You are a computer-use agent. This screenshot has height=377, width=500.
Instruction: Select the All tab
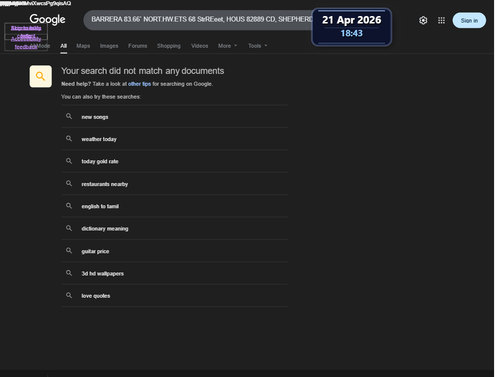coord(63,46)
